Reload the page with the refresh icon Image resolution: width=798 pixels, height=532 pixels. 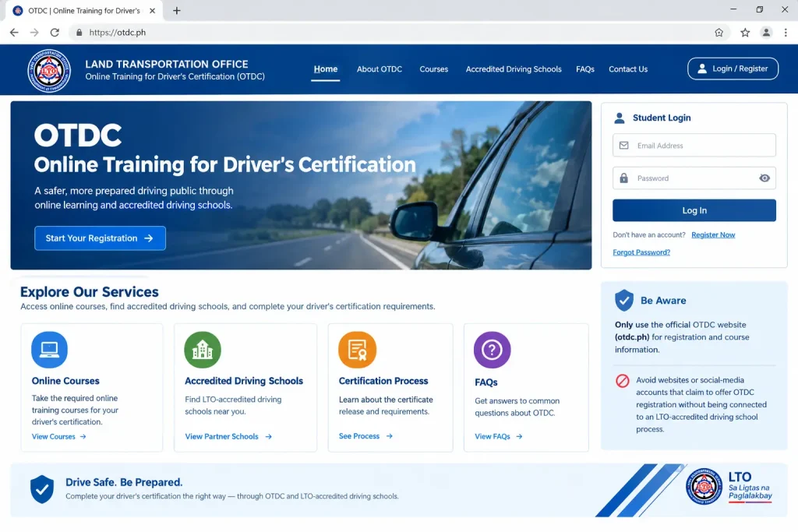point(55,33)
